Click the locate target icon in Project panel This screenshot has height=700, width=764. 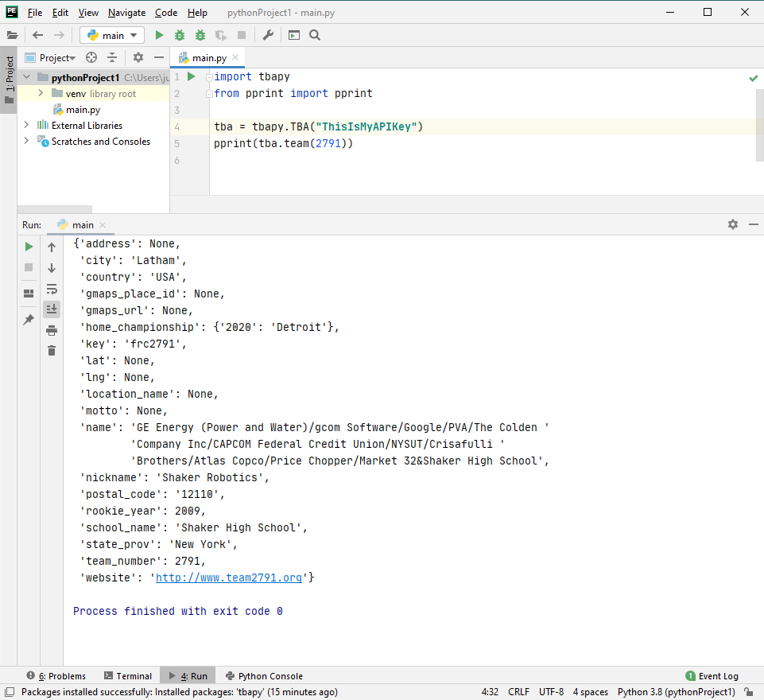pyautogui.click(x=91, y=57)
